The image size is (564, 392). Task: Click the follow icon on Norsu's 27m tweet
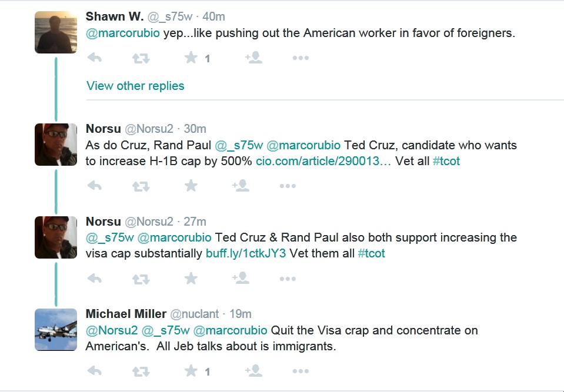click(x=241, y=279)
